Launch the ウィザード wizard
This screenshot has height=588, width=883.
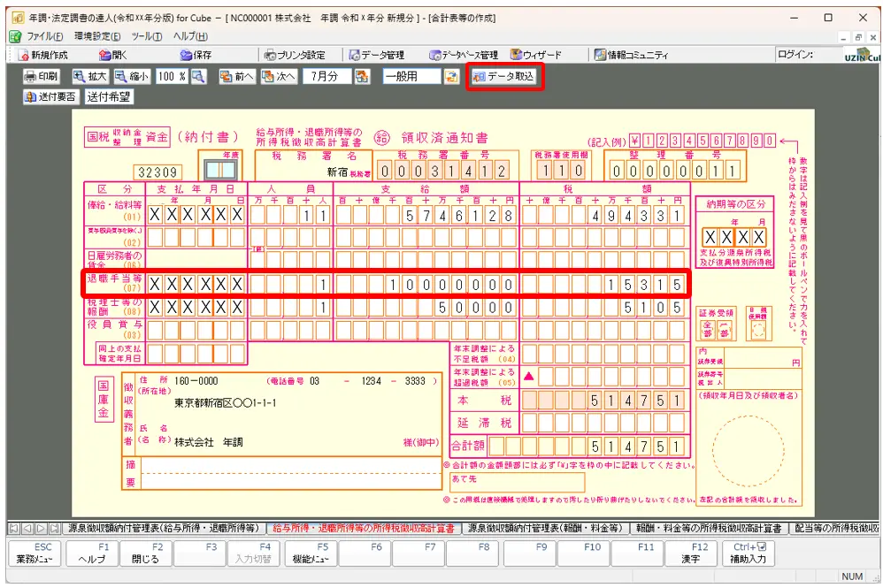click(536, 55)
